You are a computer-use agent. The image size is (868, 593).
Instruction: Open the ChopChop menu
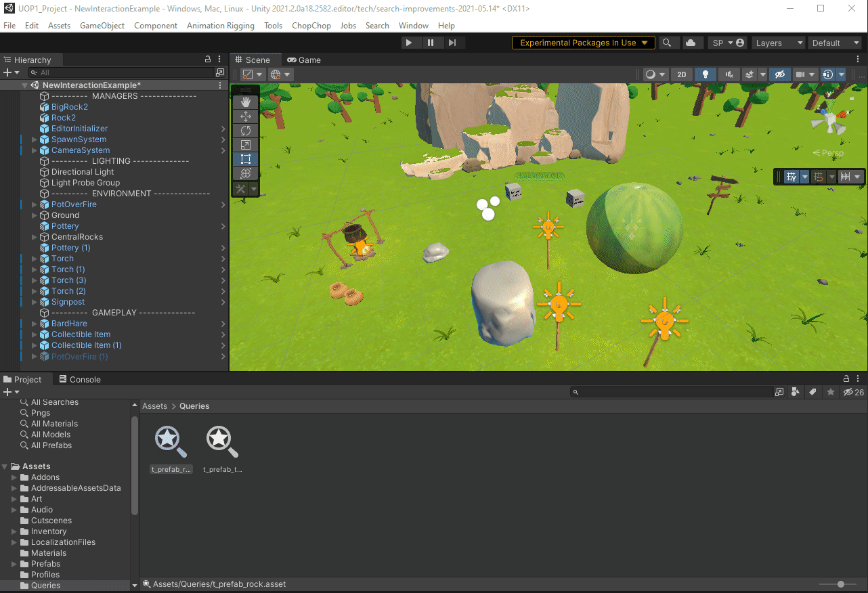click(311, 26)
